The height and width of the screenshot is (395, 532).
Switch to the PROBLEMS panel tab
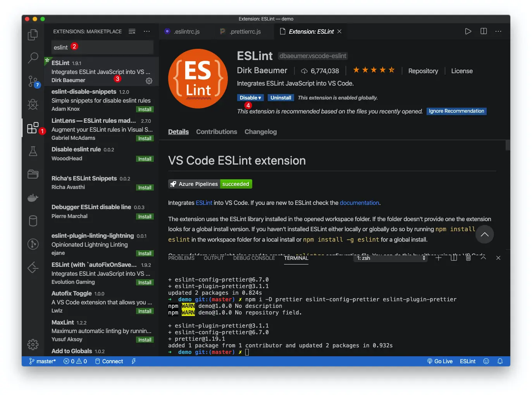click(x=181, y=258)
